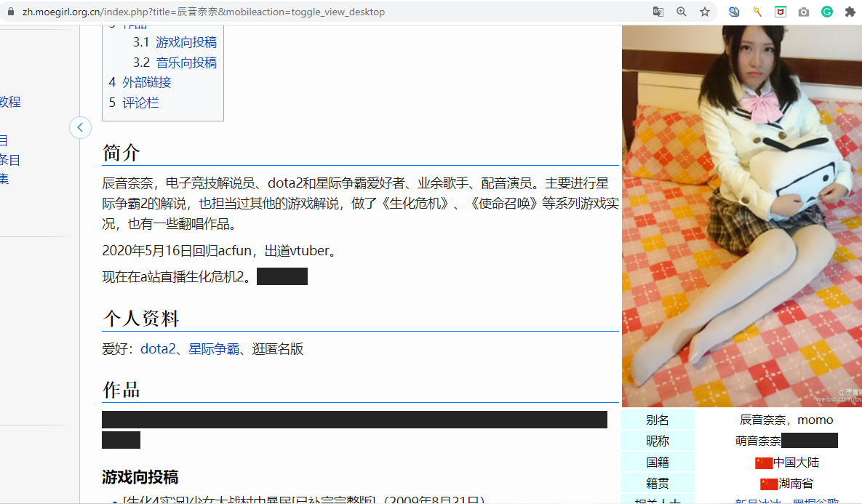Collapse the sidebar with the round chevron
This screenshot has width=862, height=504.
tap(80, 128)
